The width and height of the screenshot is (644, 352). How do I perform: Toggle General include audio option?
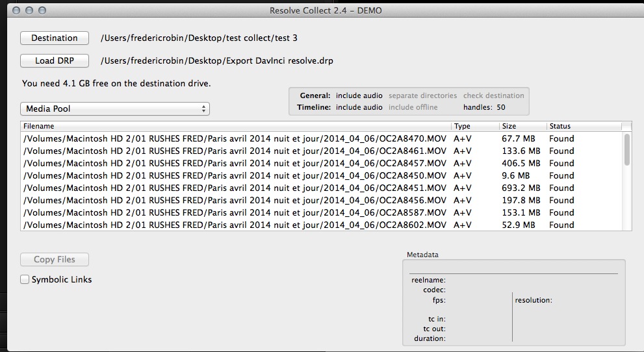tap(359, 96)
